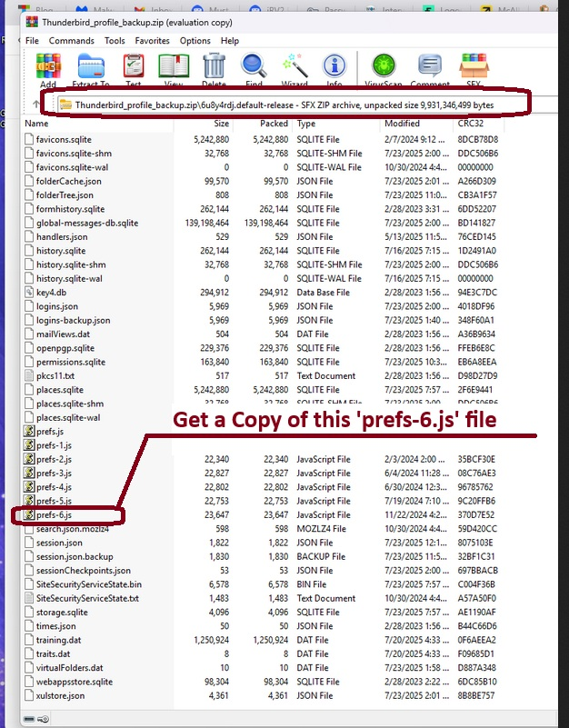This screenshot has height=728, width=569.
Task: Select virtualFolders.dat file
Action: (x=70, y=668)
